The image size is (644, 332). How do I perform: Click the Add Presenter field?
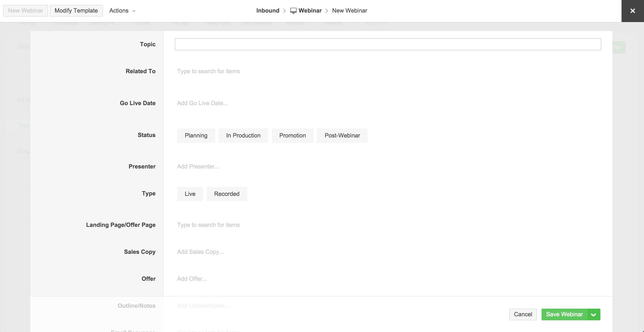198,166
